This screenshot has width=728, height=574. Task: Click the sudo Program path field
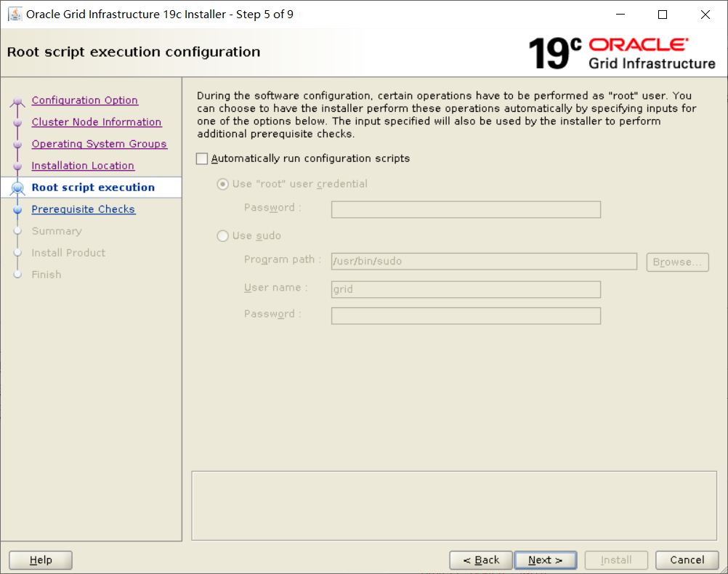coord(484,261)
